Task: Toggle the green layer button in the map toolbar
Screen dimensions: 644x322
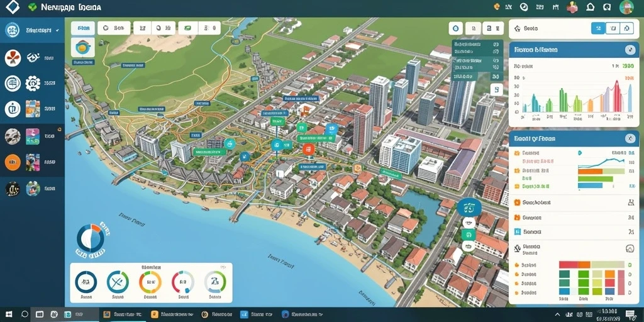Action: pyautogui.click(x=187, y=28)
